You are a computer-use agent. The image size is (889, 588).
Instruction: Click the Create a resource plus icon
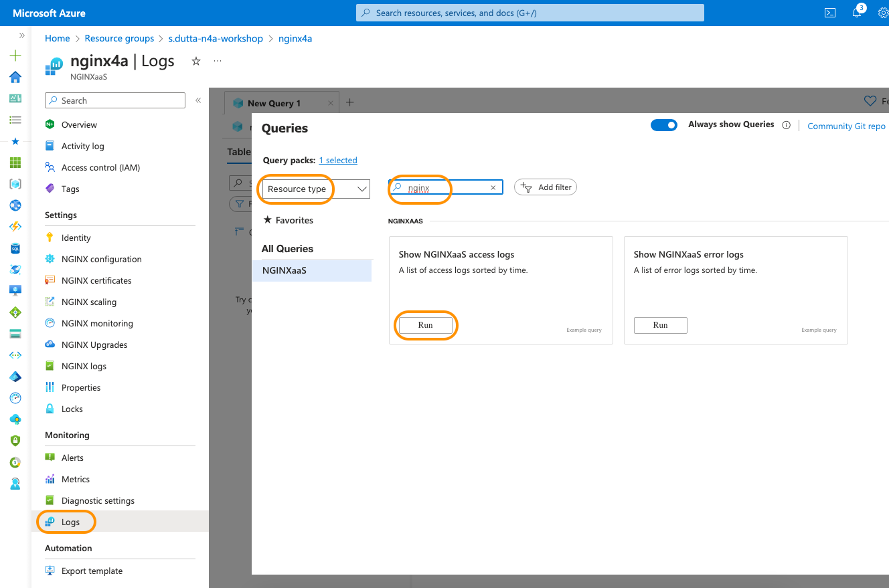click(15, 56)
